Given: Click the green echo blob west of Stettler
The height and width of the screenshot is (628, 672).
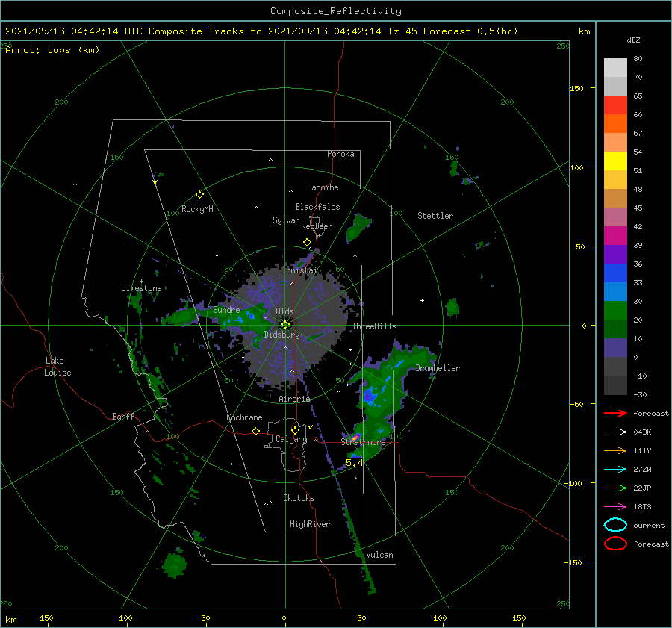Looking at the screenshot, I should [x=357, y=228].
